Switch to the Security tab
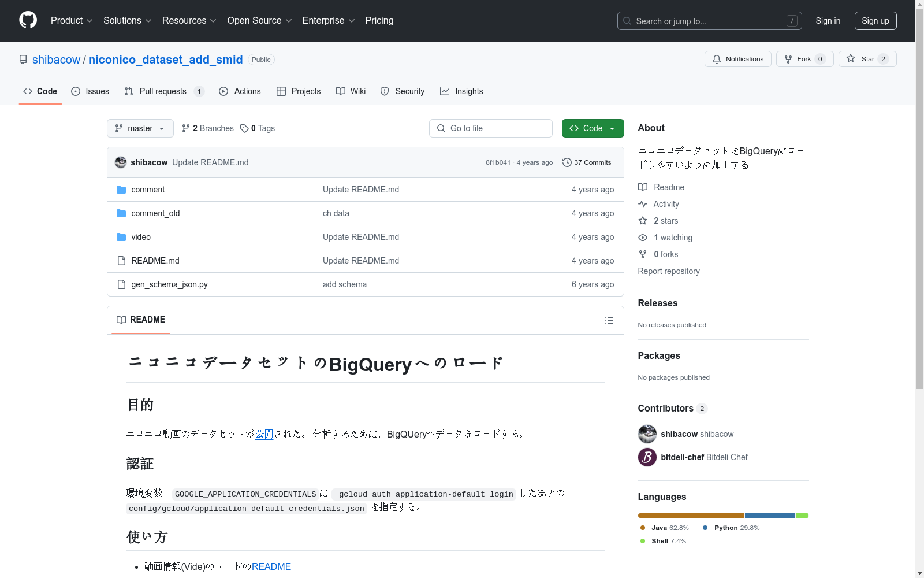This screenshot has width=924, height=578. 403,91
